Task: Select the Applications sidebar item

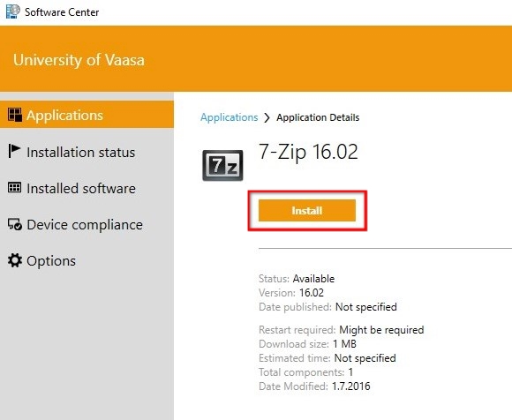Action: tap(87, 115)
